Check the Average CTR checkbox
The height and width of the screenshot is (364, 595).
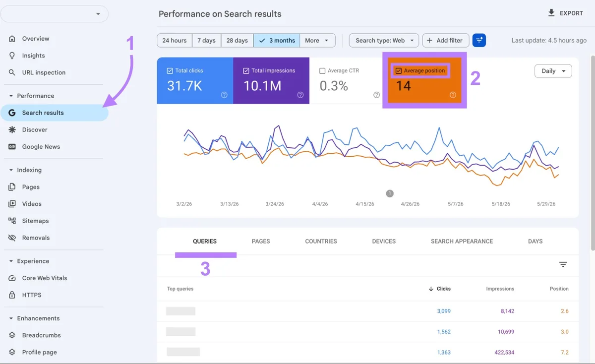pyautogui.click(x=322, y=71)
